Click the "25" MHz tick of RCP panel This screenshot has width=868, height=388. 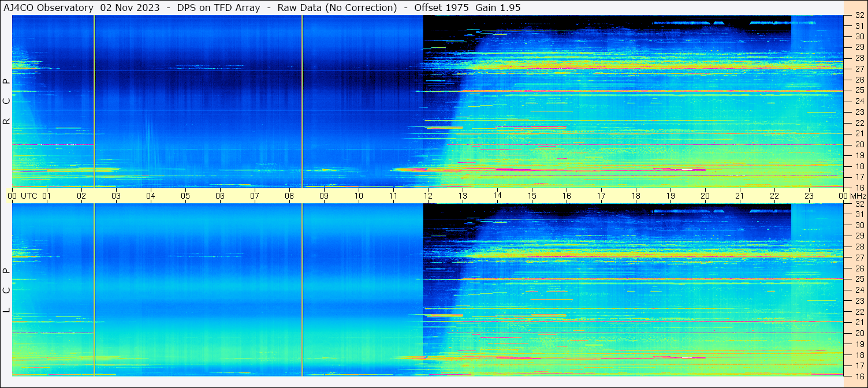tap(859, 91)
